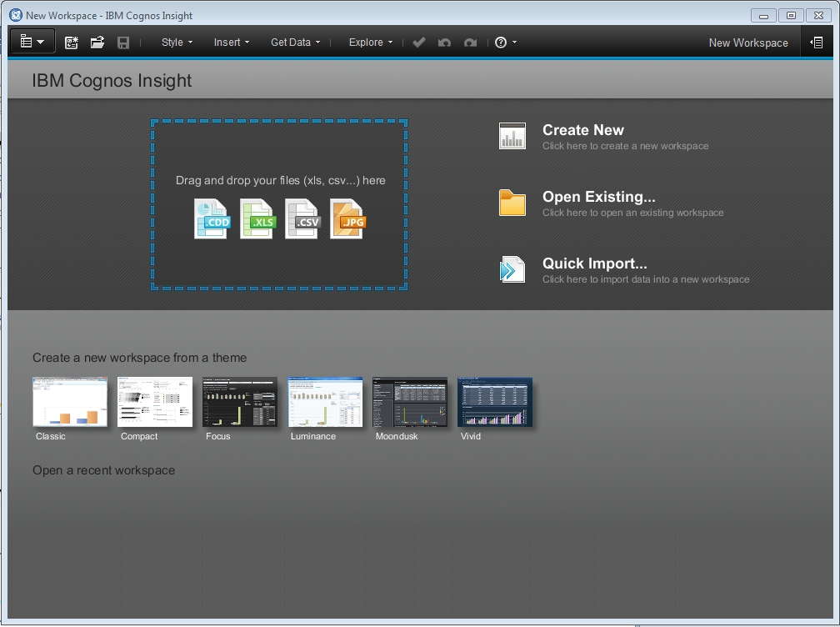The image size is (840, 627).
Task: Select the Compact theme thumbnail
Action: click(x=155, y=402)
